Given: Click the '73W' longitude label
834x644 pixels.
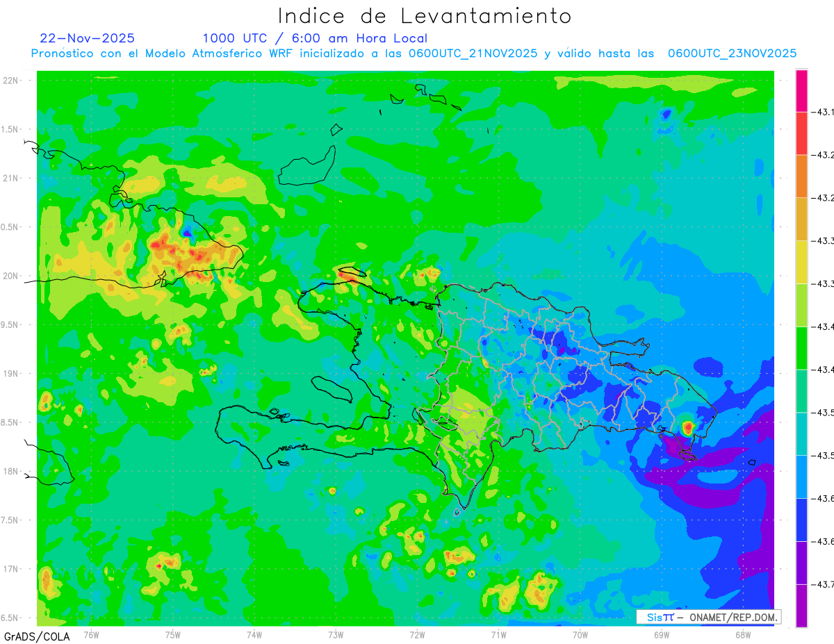Looking at the screenshot, I should pyautogui.click(x=336, y=634).
